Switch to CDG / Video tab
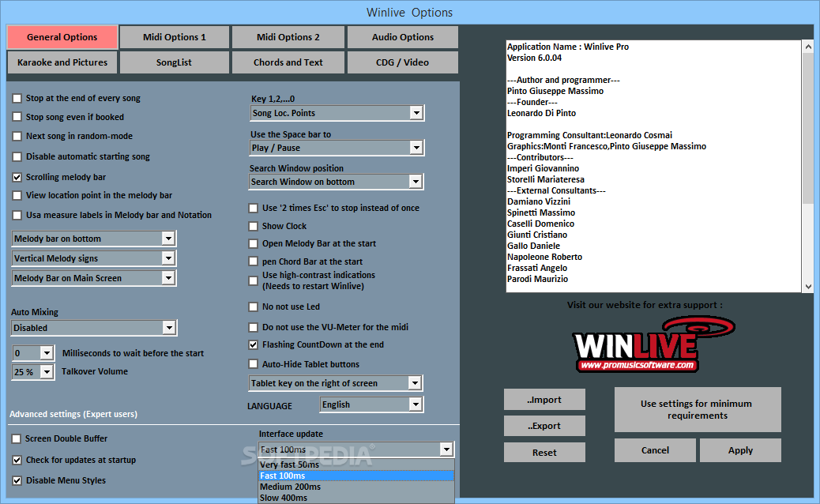The height and width of the screenshot is (504, 820). tap(403, 62)
